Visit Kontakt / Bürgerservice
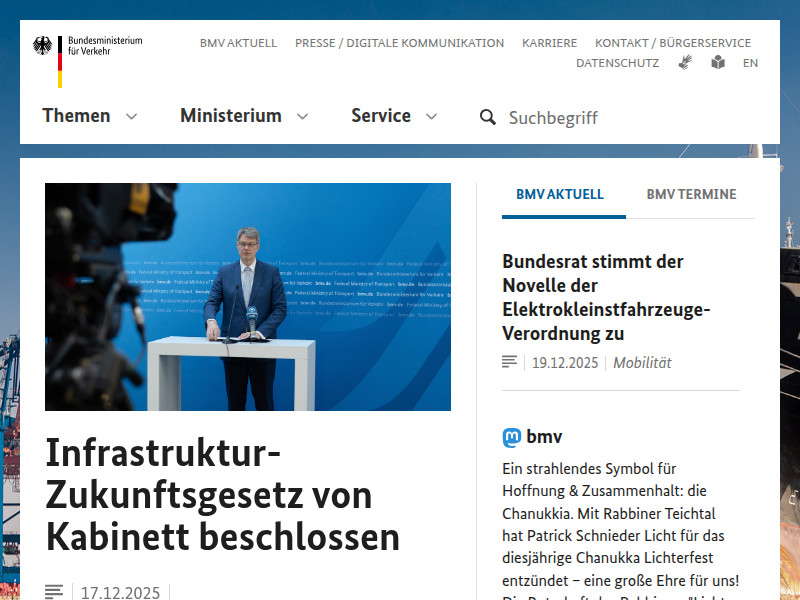 pyautogui.click(x=672, y=43)
